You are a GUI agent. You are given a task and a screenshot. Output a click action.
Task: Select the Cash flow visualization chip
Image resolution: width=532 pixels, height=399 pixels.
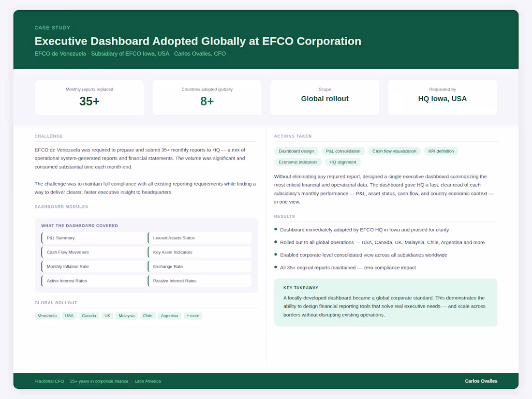click(394, 151)
